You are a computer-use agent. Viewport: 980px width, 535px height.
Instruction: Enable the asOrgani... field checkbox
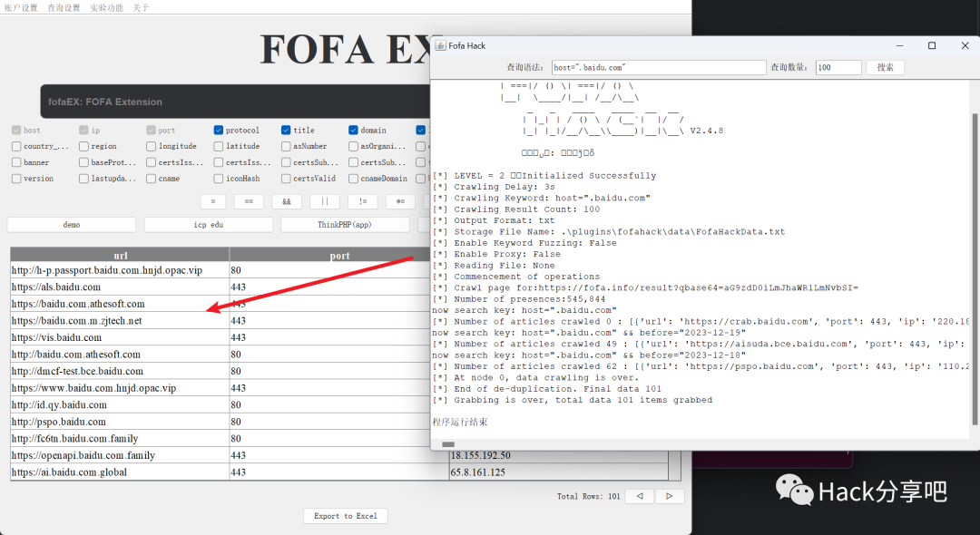tap(353, 146)
